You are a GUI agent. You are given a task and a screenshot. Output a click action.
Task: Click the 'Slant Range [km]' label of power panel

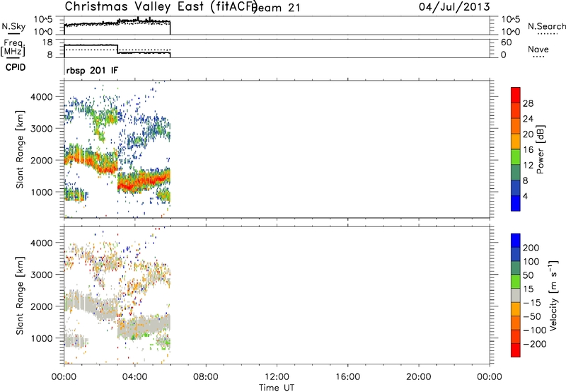coord(20,149)
